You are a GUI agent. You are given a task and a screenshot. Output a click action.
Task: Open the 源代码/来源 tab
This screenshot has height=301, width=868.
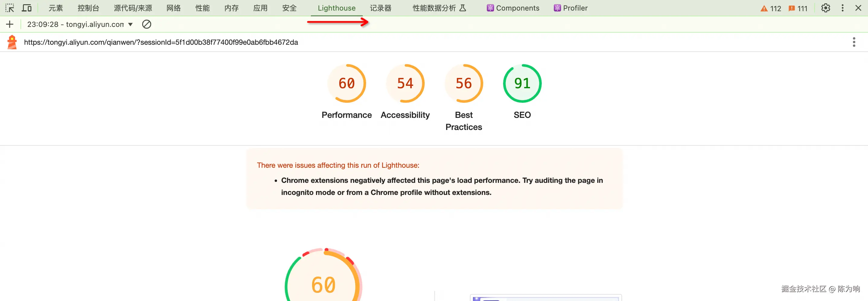(133, 8)
